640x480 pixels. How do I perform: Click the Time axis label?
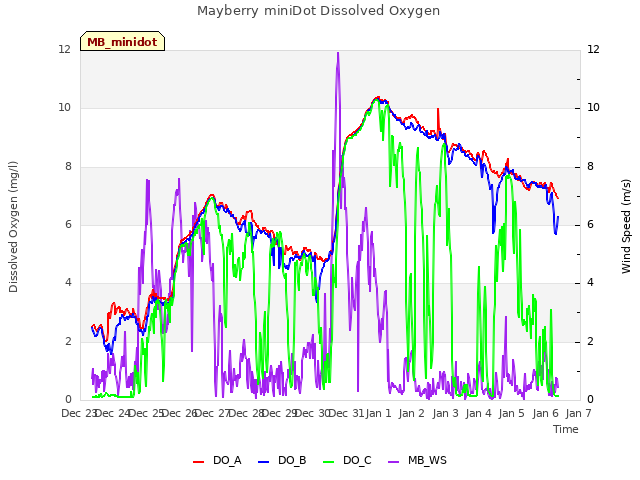pos(566,429)
